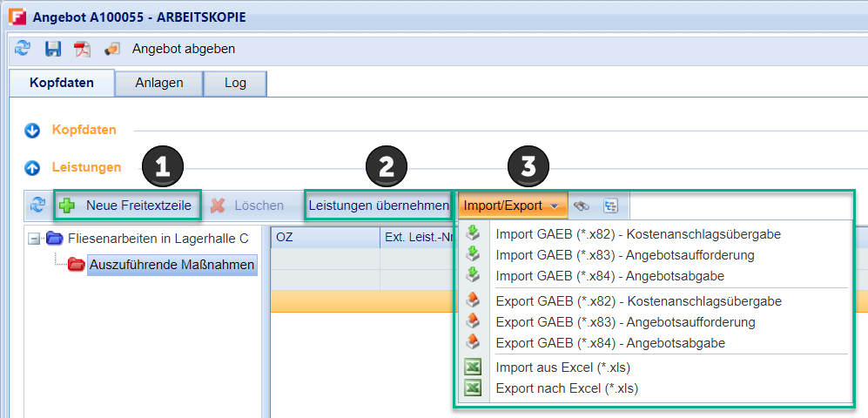Open the Import/Export dropdown
This screenshot has height=418, width=868.
[512, 206]
